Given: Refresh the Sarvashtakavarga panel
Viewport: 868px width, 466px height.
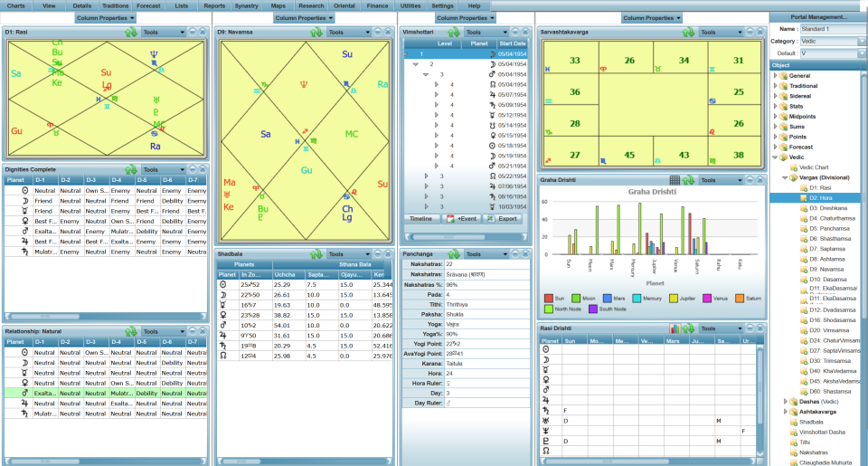Looking at the screenshot, I should click(x=688, y=33).
